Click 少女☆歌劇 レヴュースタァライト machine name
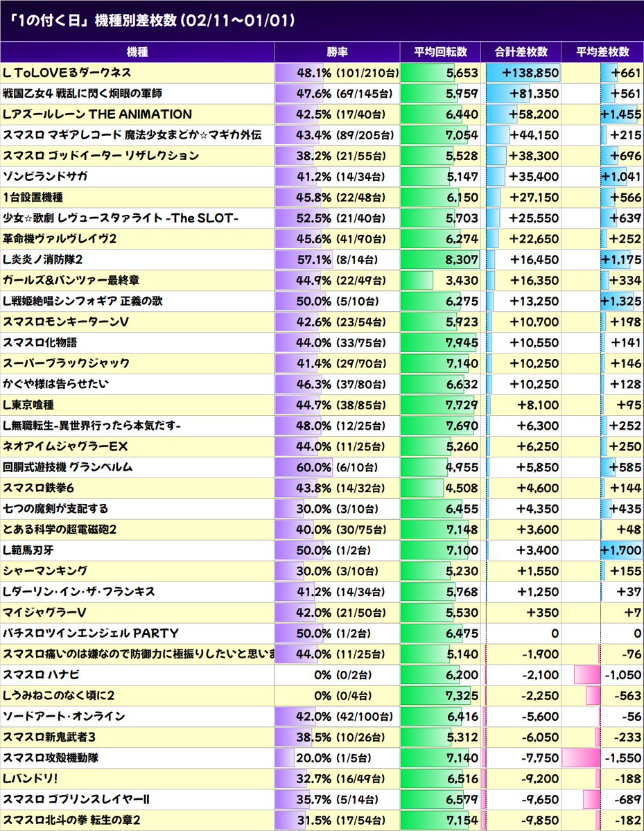Screen dimensions: 644x831 tap(121, 218)
